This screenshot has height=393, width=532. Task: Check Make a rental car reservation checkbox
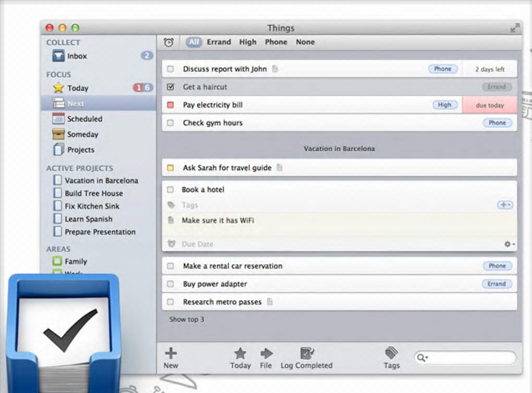click(x=171, y=266)
